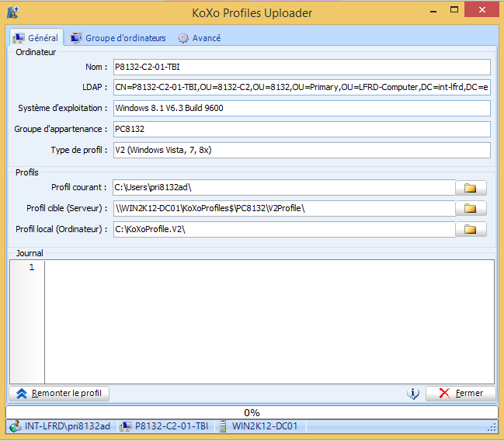Image resolution: width=504 pixels, height=441 pixels.
Task: Click the information icon near Fermer
Action: point(413,394)
